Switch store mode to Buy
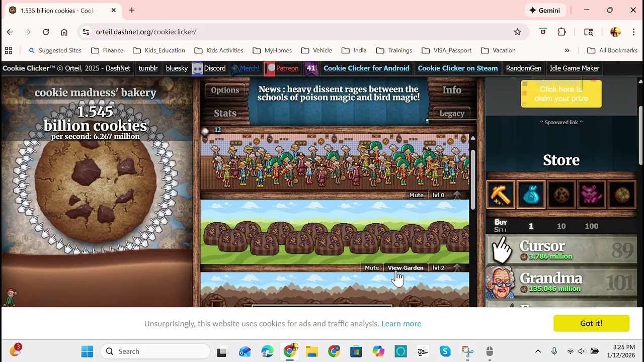644x362 pixels. point(501,222)
